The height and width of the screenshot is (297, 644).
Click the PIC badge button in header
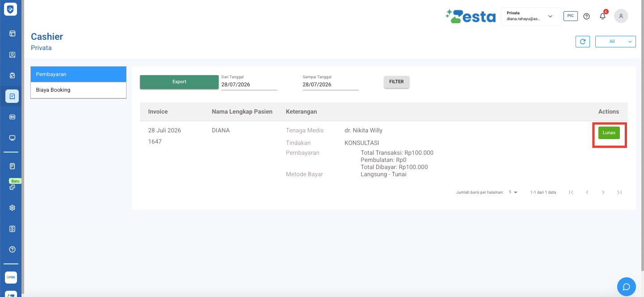click(570, 16)
